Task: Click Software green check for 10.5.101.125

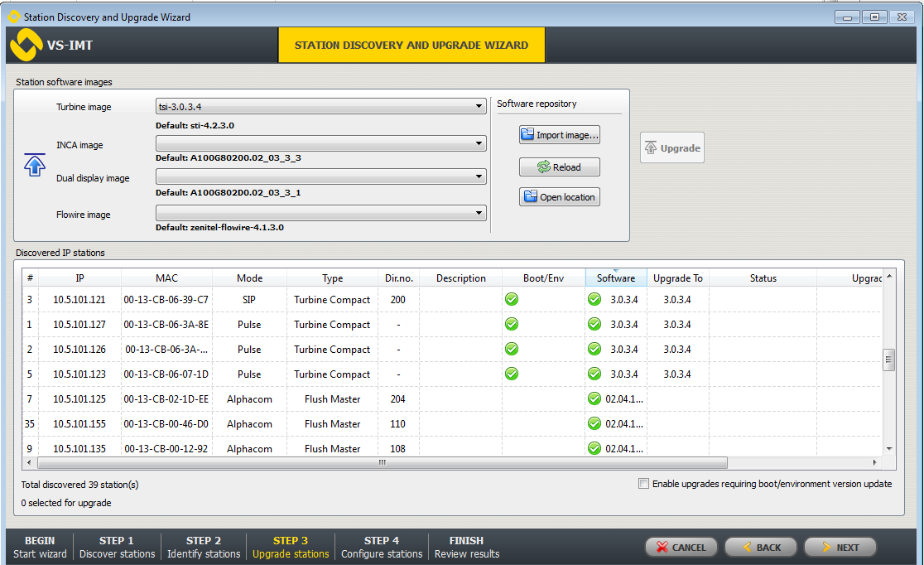Action: click(594, 398)
